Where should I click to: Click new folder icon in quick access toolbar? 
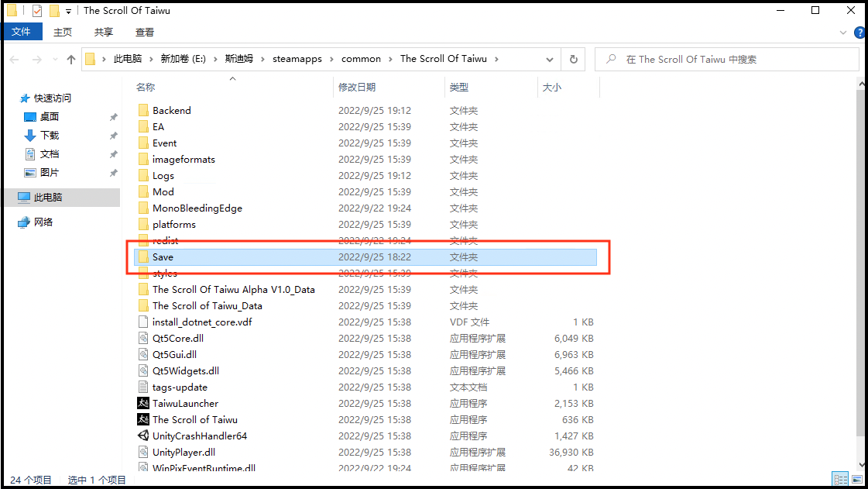(x=54, y=11)
